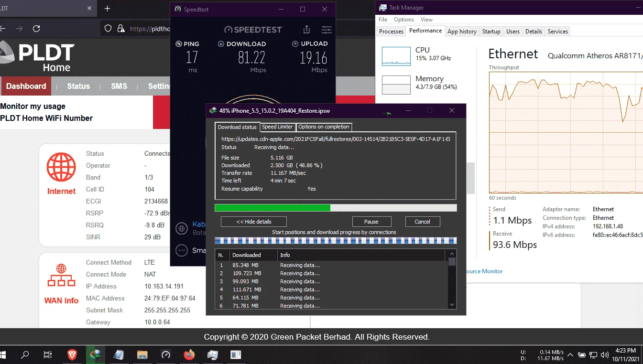Viewport: 643px width, 364px height.
Task: Open new browser tab plus button
Action: 107,9
